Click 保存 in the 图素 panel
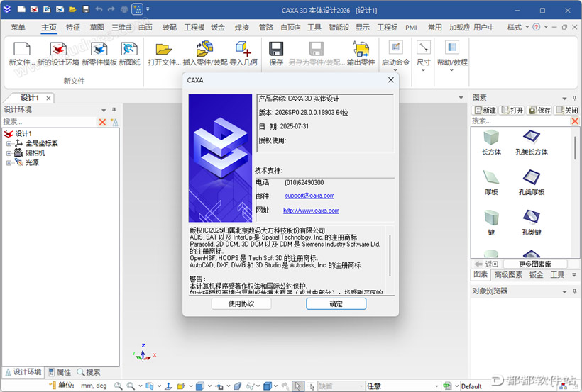Viewport: 582px width, 392px height. [539, 110]
